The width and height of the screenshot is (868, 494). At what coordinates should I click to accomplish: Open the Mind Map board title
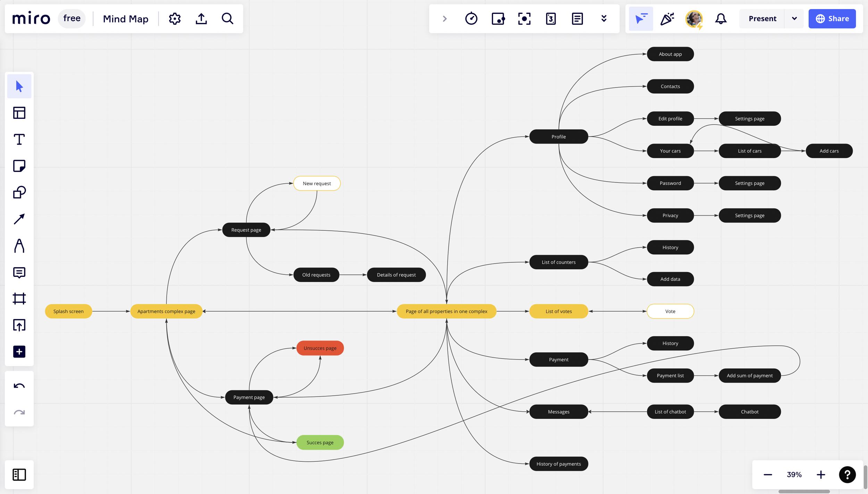click(x=126, y=19)
